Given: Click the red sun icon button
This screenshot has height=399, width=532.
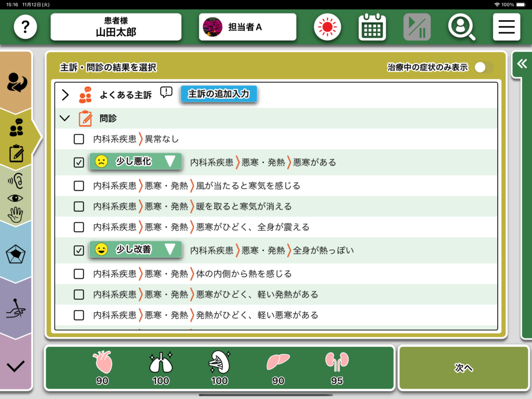Looking at the screenshot, I should pos(327,27).
